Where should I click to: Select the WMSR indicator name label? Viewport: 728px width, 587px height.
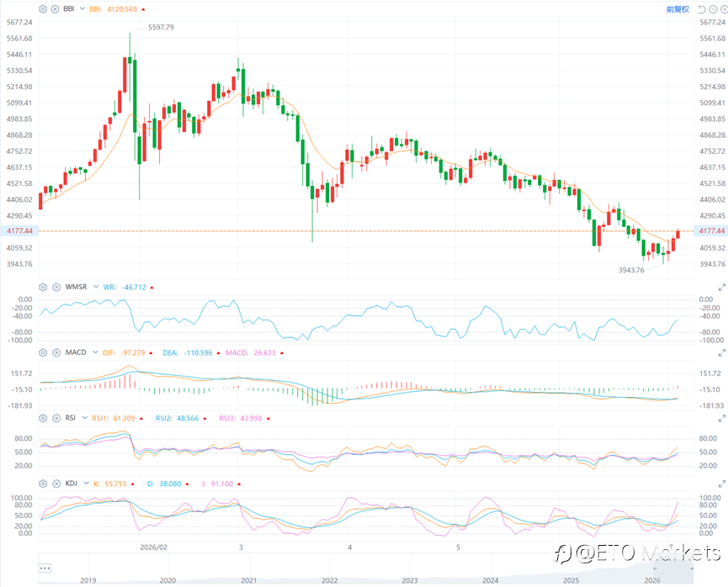pos(76,287)
